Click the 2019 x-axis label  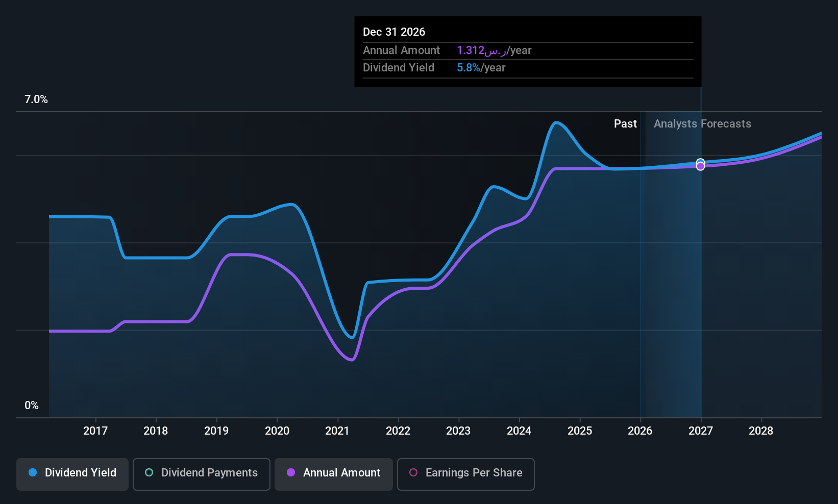[216, 431]
